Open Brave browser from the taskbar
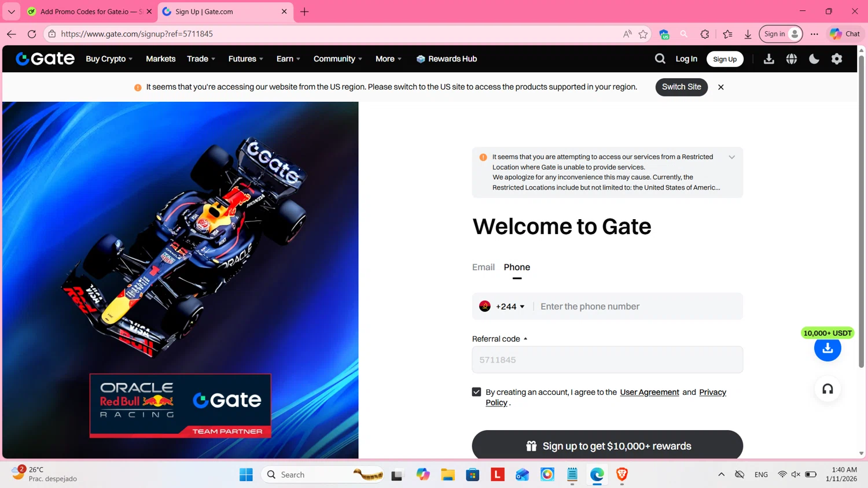Image resolution: width=868 pixels, height=488 pixels. pyautogui.click(x=622, y=475)
